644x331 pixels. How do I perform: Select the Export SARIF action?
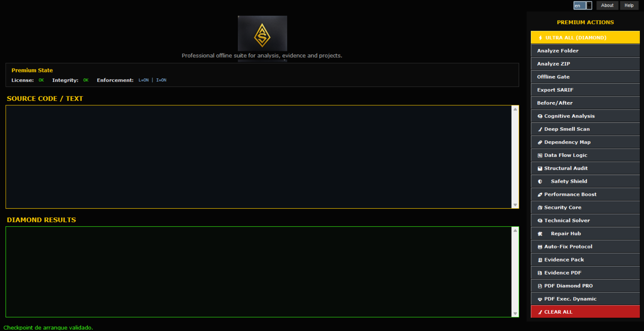tap(585, 90)
